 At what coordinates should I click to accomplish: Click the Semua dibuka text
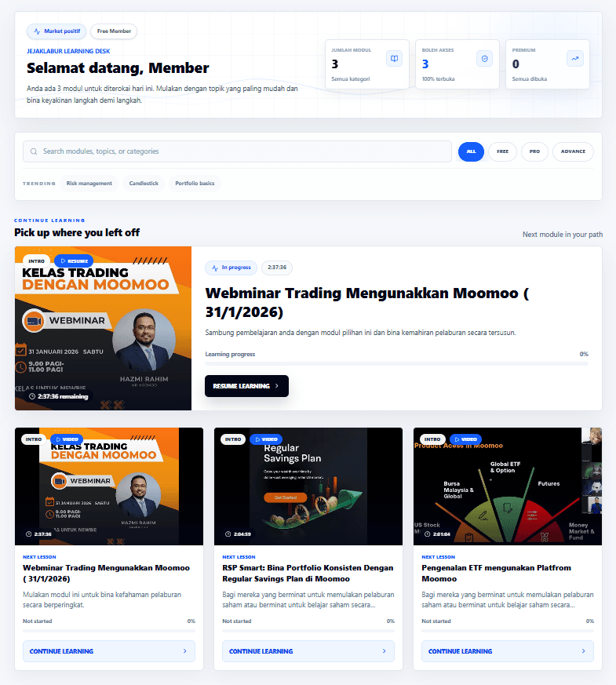point(530,79)
